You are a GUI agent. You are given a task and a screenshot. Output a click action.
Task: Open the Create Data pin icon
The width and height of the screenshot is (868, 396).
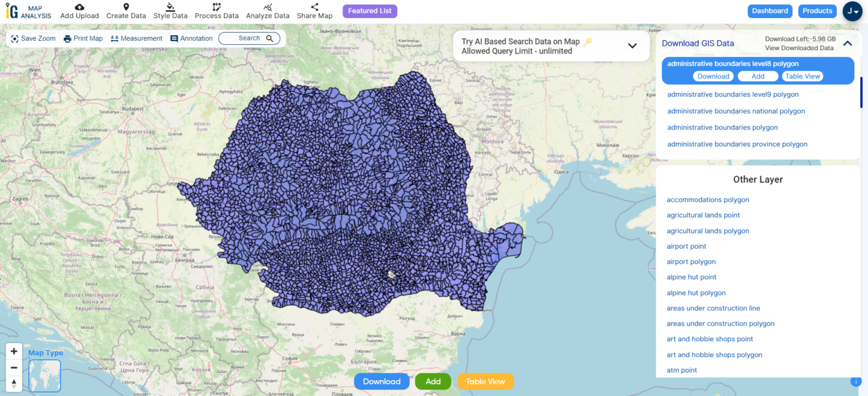pos(126,7)
